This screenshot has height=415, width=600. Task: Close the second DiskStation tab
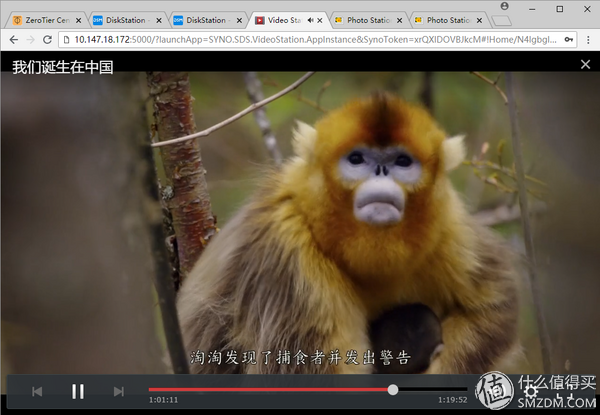click(239, 21)
